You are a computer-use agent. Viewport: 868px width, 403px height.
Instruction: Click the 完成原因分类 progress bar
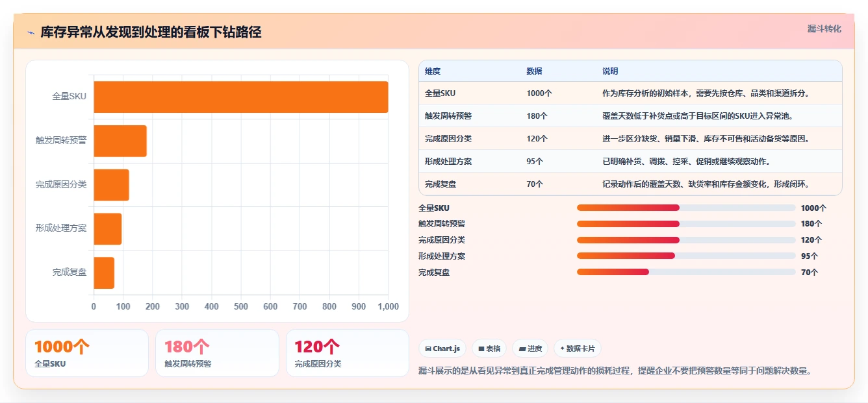pos(686,239)
